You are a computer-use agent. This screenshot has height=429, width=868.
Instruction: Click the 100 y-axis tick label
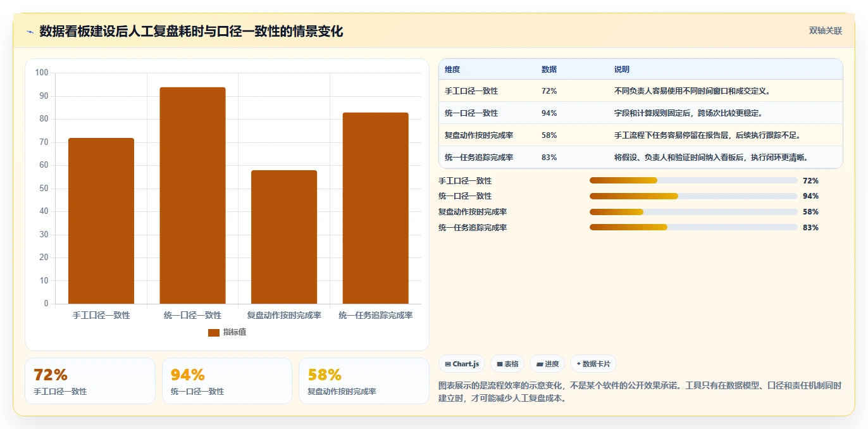(x=42, y=73)
